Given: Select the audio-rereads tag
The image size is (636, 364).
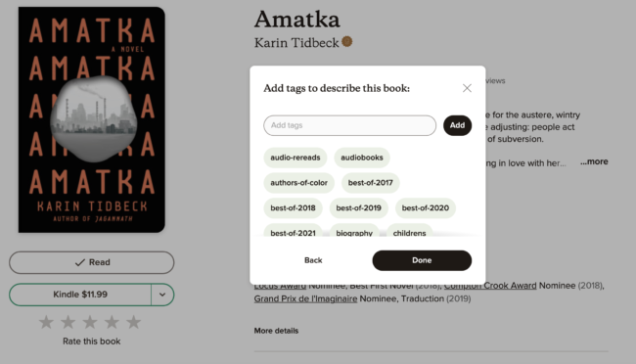Looking at the screenshot, I should [x=295, y=158].
